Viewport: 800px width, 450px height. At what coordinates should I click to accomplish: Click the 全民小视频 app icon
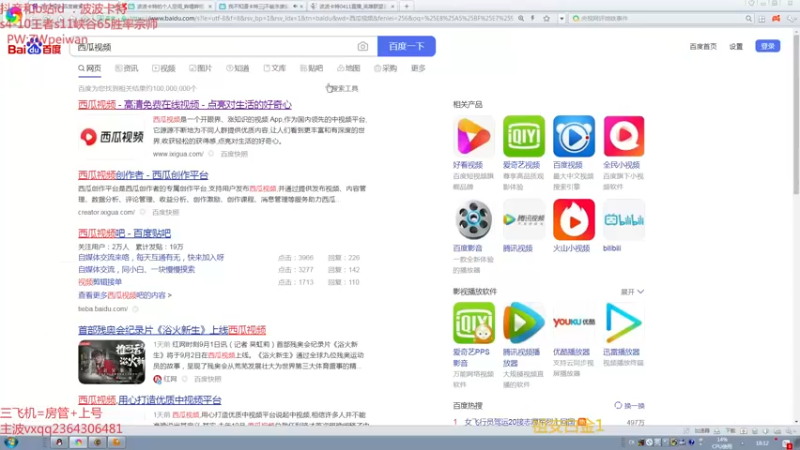point(623,136)
